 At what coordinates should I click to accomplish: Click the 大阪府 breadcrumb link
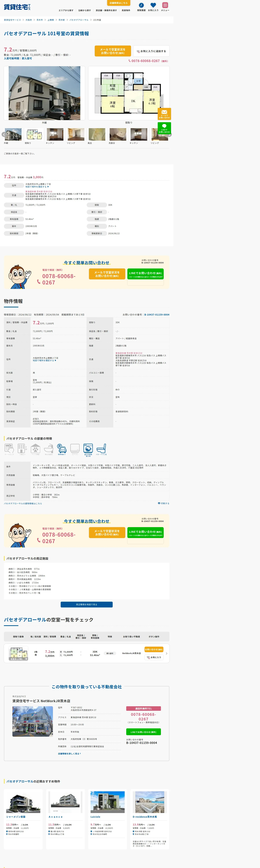click(29, 20)
